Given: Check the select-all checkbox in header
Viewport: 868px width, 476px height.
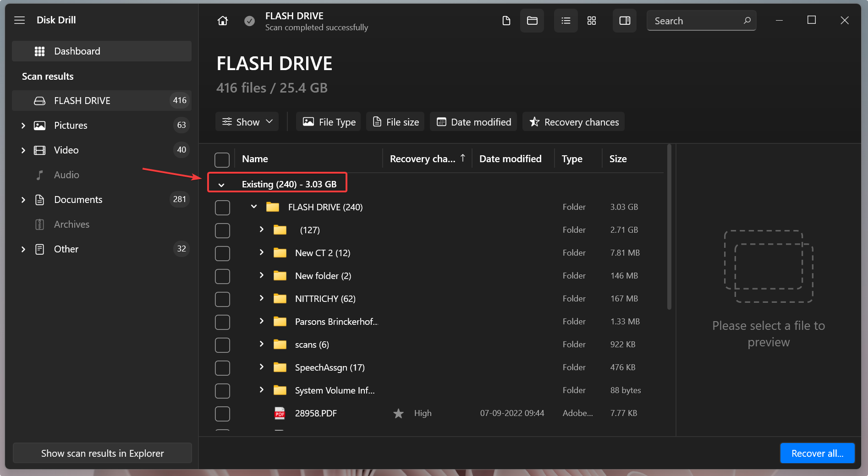Looking at the screenshot, I should pos(222,159).
